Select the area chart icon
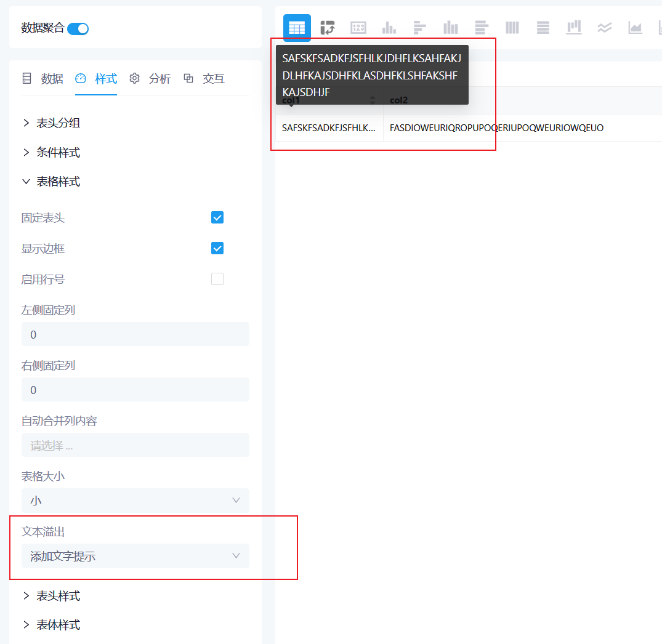Viewport: 662px width, 644px height. pos(635,27)
